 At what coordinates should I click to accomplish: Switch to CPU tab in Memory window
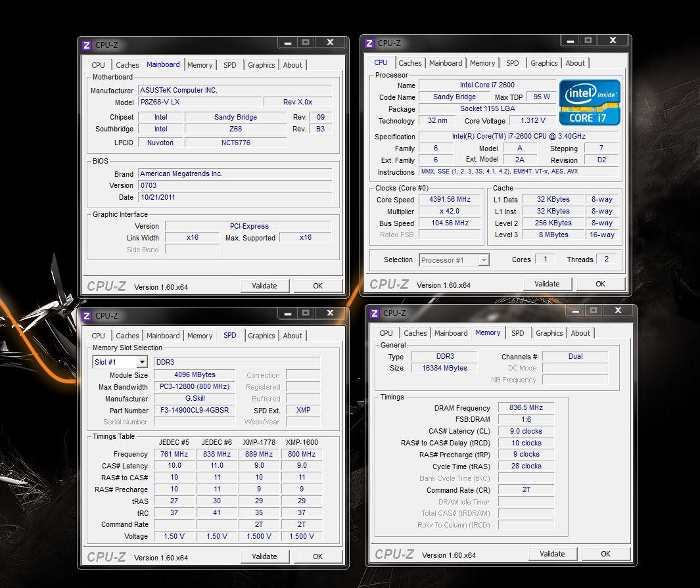coord(386,333)
